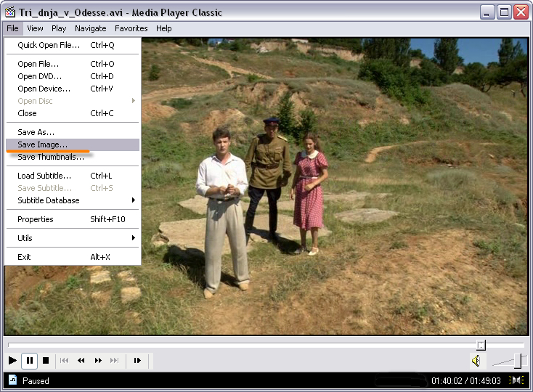The width and height of the screenshot is (533, 392).
Task: Choose Exit from the File menu
Action: (x=73, y=257)
